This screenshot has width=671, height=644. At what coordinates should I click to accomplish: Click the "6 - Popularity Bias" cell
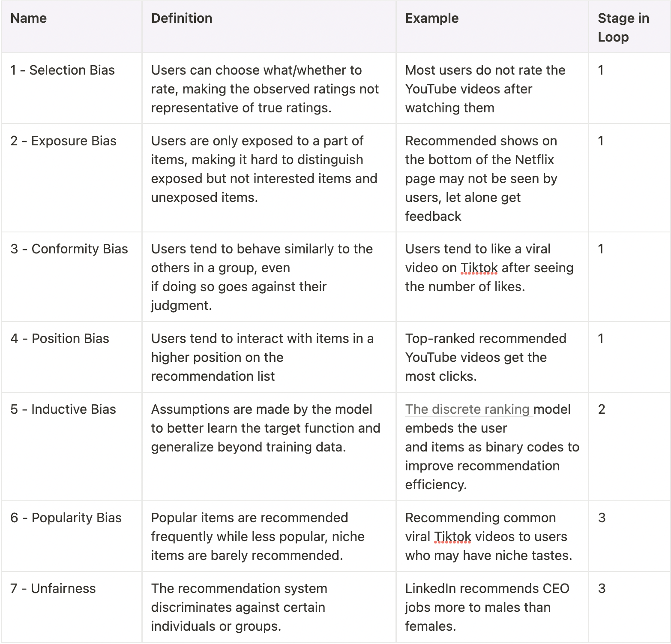coord(66,518)
